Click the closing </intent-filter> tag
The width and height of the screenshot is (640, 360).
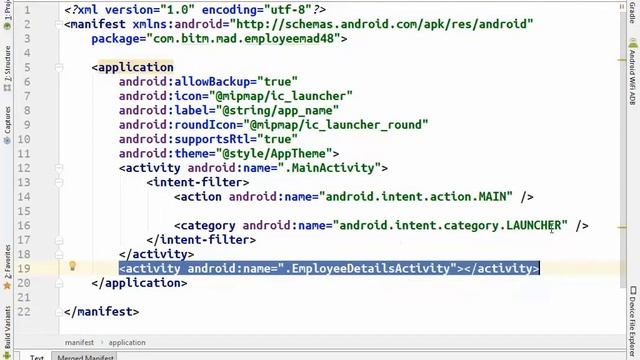point(201,240)
